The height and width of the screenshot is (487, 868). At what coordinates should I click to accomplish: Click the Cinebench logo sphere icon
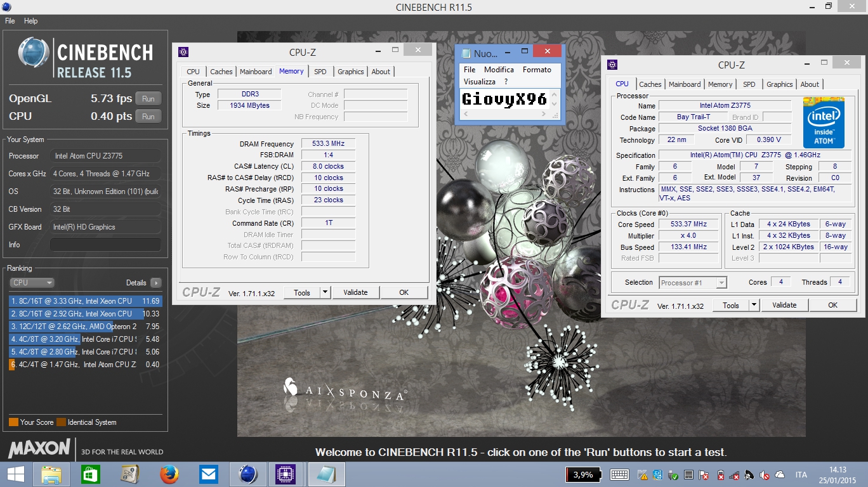tap(33, 52)
